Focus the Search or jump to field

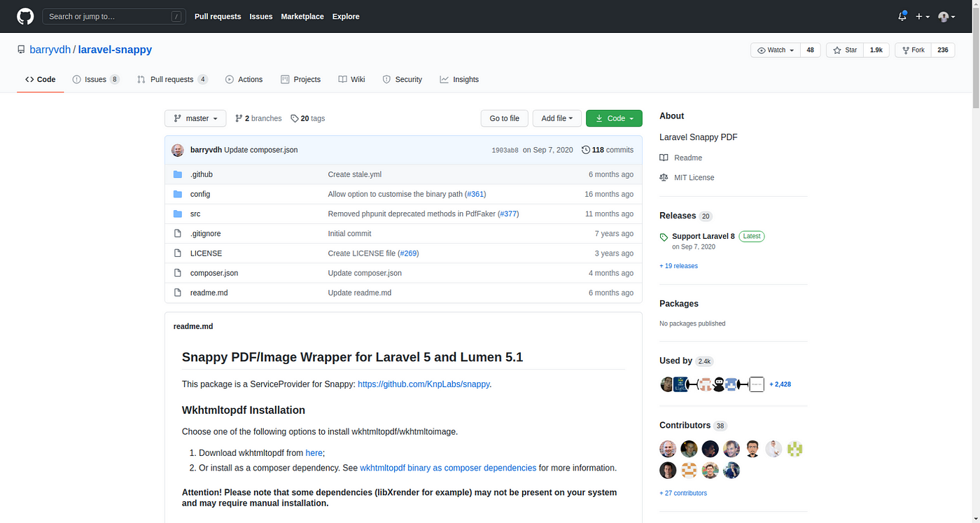pyautogui.click(x=113, y=16)
